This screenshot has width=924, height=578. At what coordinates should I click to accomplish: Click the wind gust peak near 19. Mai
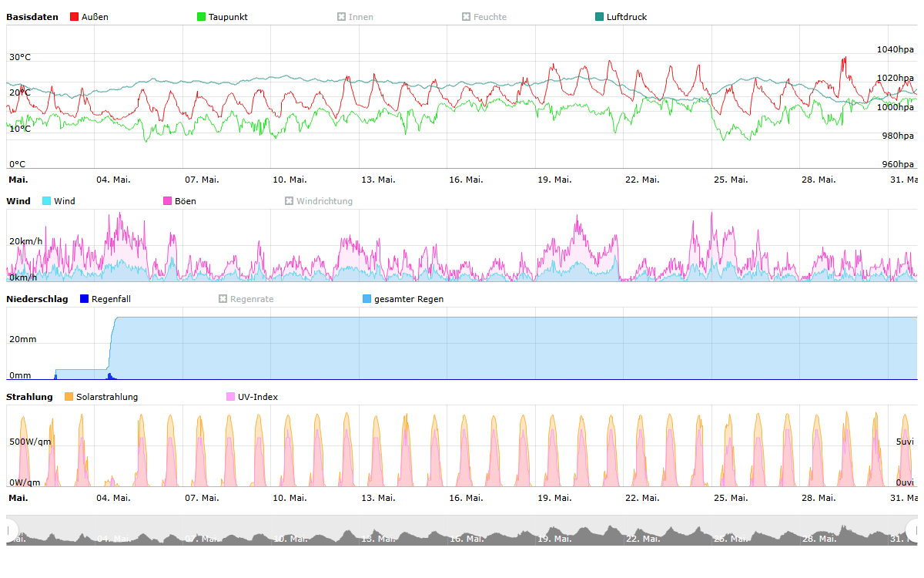click(577, 219)
